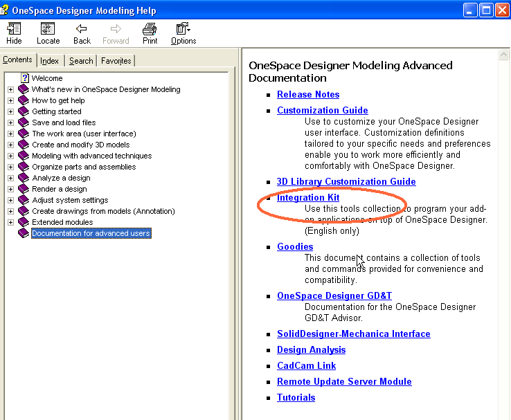
Task: Click the Forward arrow icon
Action: tap(116, 29)
